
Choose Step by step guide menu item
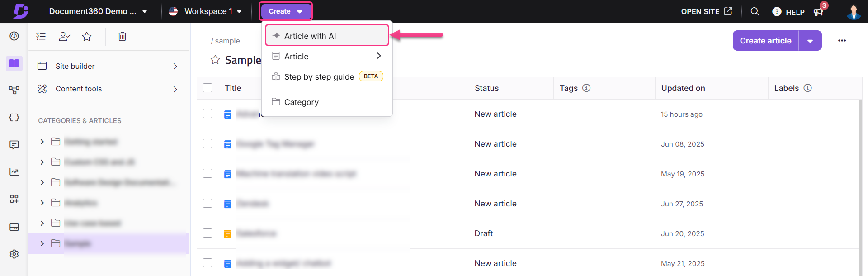tap(327, 76)
